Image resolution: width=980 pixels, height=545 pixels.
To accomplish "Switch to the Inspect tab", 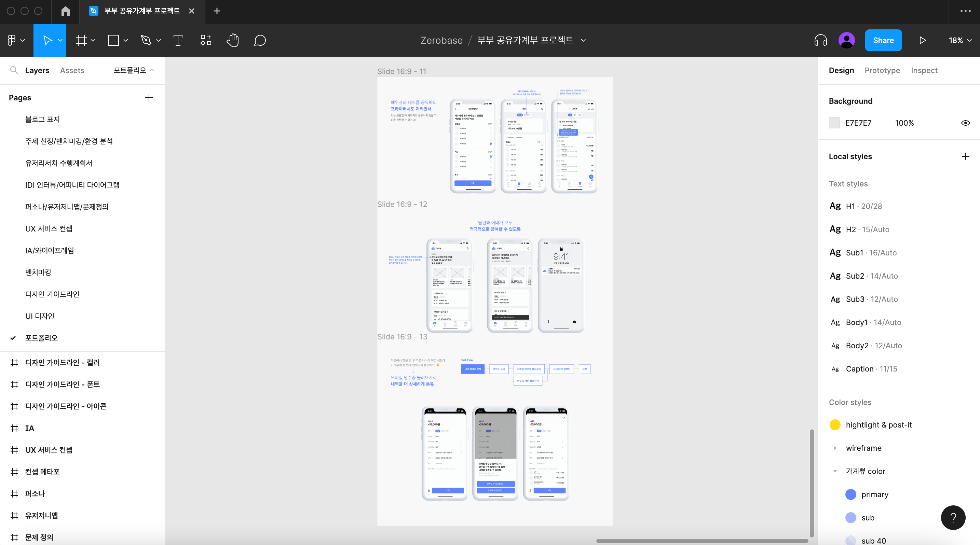I will [924, 70].
